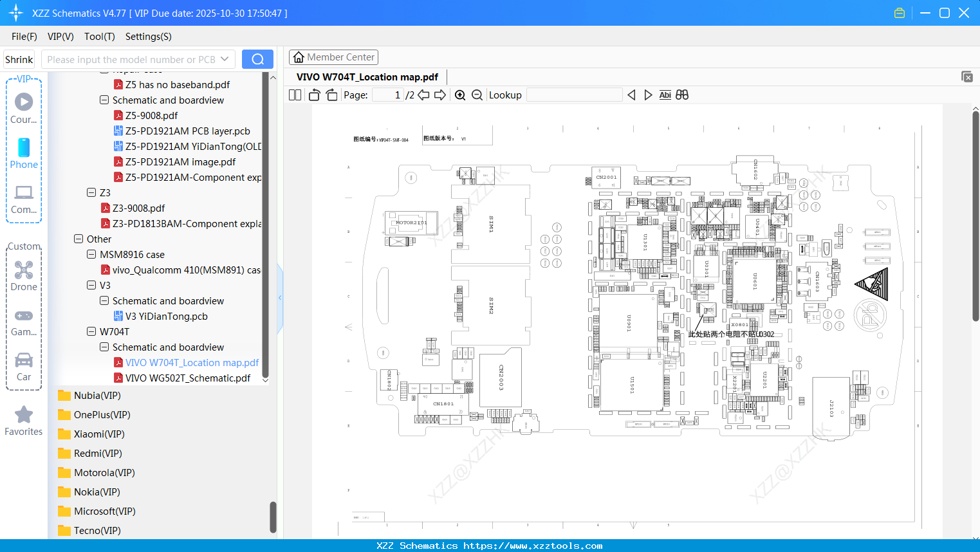Activate the Abi text selection tool
The width and height of the screenshot is (980, 552).
coord(665,95)
